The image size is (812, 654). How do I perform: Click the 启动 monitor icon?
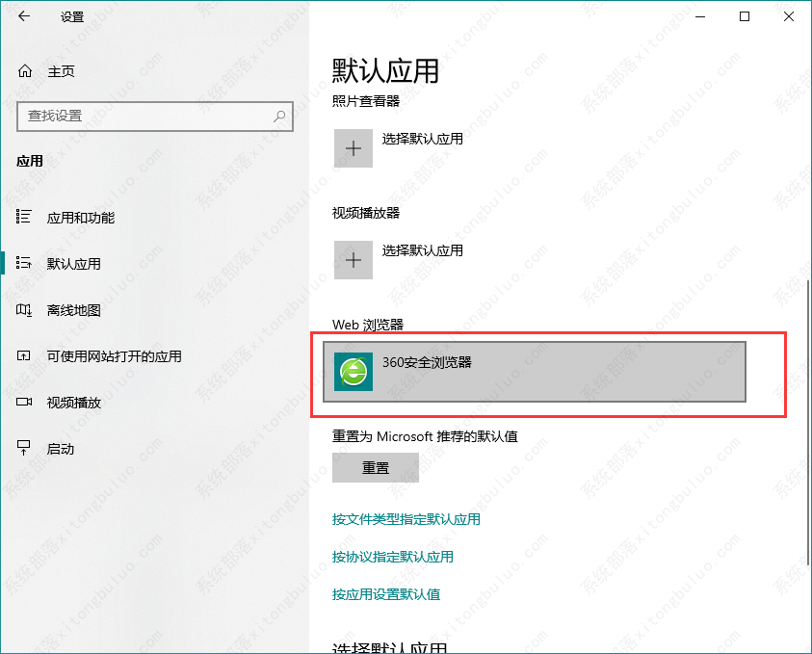(x=25, y=449)
